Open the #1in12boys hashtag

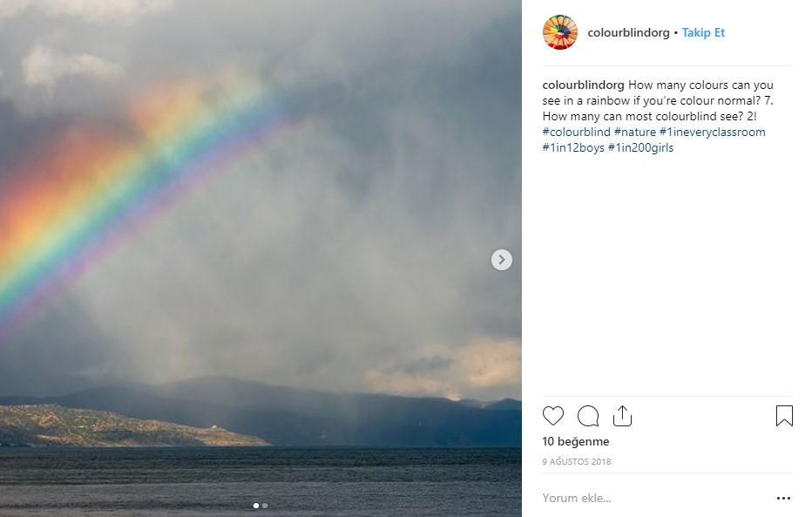pyautogui.click(x=573, y=147)
